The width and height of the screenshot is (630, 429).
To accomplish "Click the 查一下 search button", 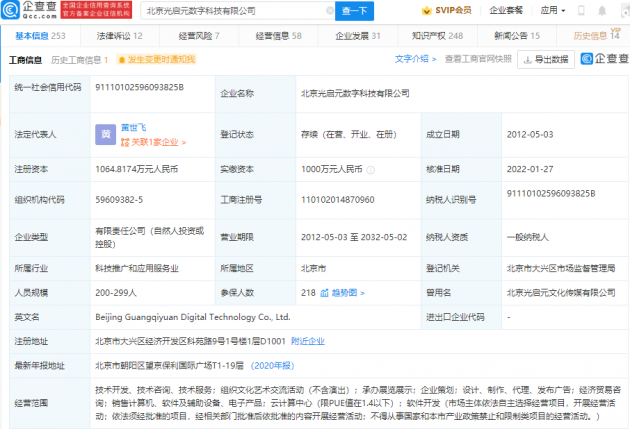I will pyautogui.click(x=354, y=11).
